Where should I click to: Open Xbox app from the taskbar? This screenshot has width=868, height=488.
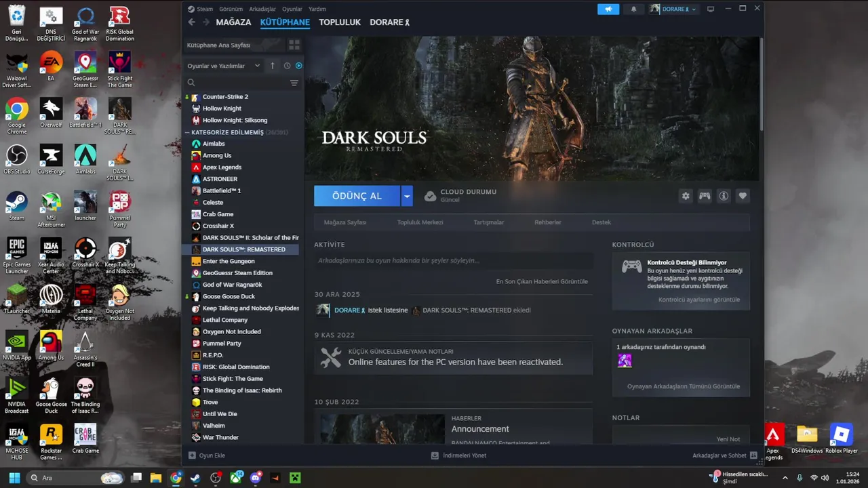(x=236, y=478)
